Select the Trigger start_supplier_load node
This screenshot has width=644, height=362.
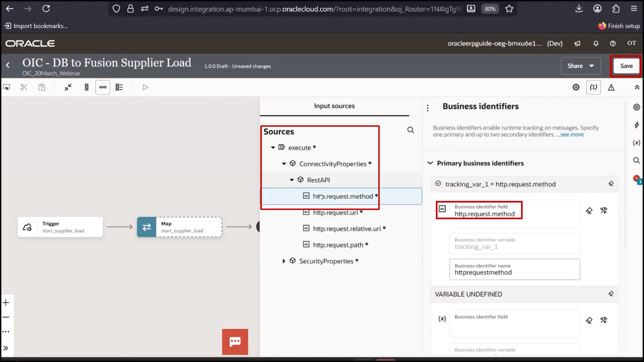pos(60,227)
